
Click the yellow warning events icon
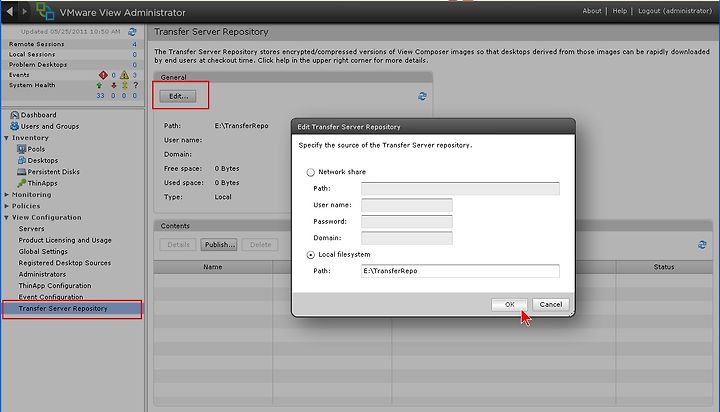[x=124, y=75]
